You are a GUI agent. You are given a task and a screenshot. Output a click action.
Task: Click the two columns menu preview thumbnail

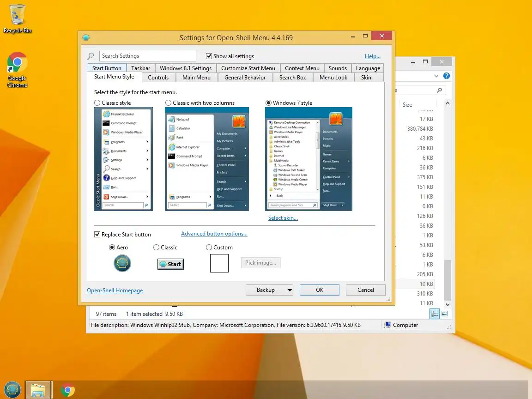(207, 159)
